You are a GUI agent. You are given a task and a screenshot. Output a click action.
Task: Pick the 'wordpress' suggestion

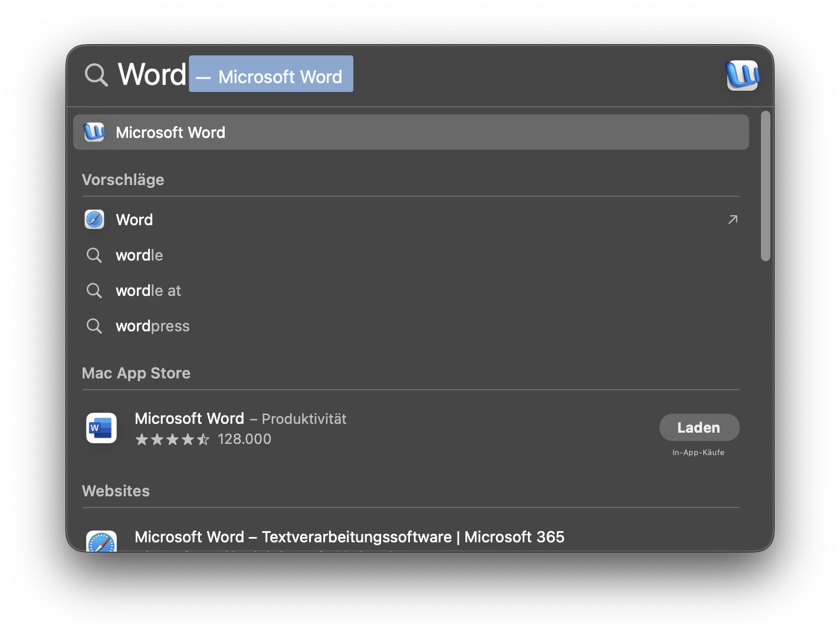point(153,326)
